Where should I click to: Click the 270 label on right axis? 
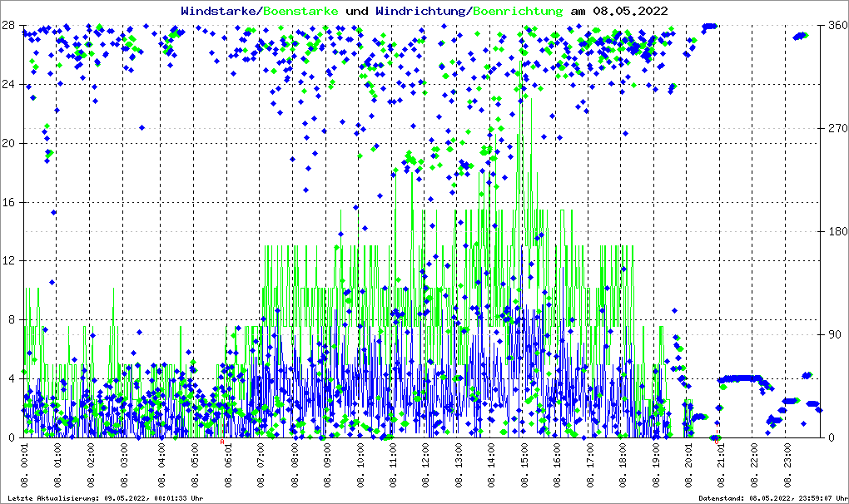click(837, 128)
